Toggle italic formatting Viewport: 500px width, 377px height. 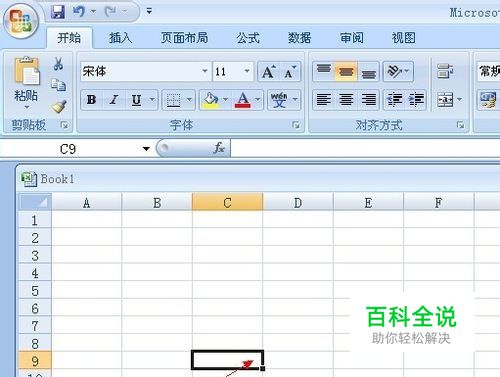(114, 99)
